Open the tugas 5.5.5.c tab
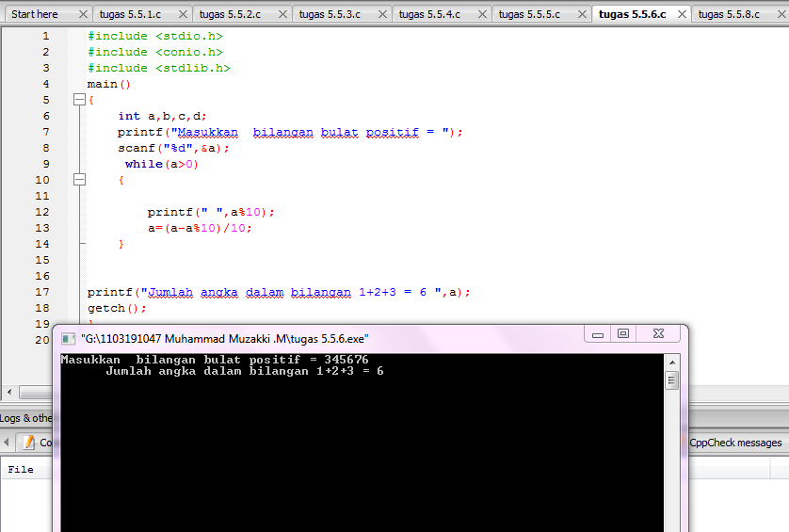The width and height of the screenshot is (789, 532). [529, 14]
